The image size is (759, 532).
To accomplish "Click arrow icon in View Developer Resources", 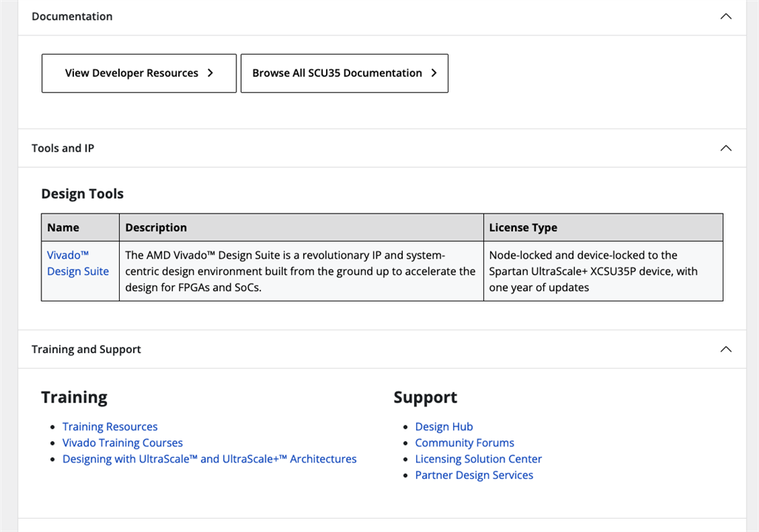I will 210,73.
